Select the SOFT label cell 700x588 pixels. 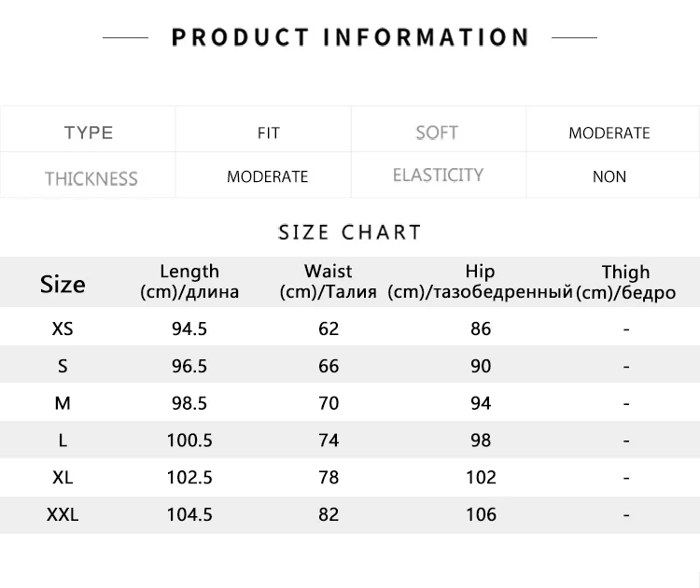[x=439, y=130]
